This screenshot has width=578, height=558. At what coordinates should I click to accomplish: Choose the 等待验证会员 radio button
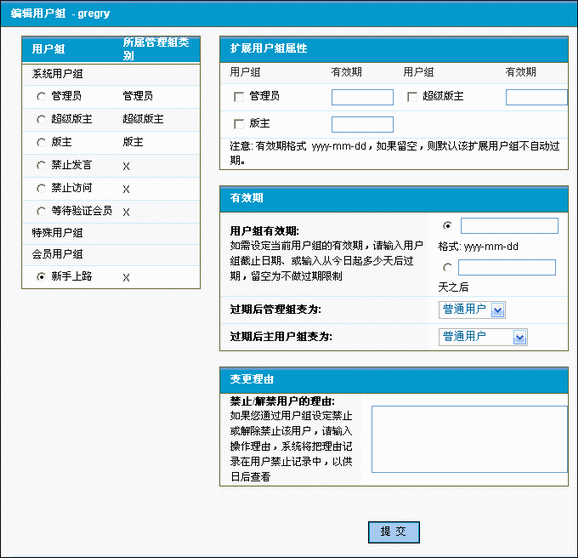coord(41,211)
